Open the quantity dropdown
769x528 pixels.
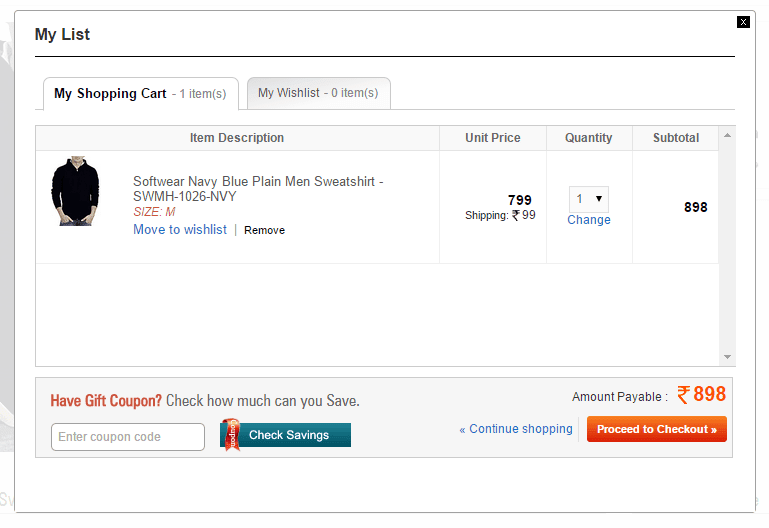tap(588, 199)
